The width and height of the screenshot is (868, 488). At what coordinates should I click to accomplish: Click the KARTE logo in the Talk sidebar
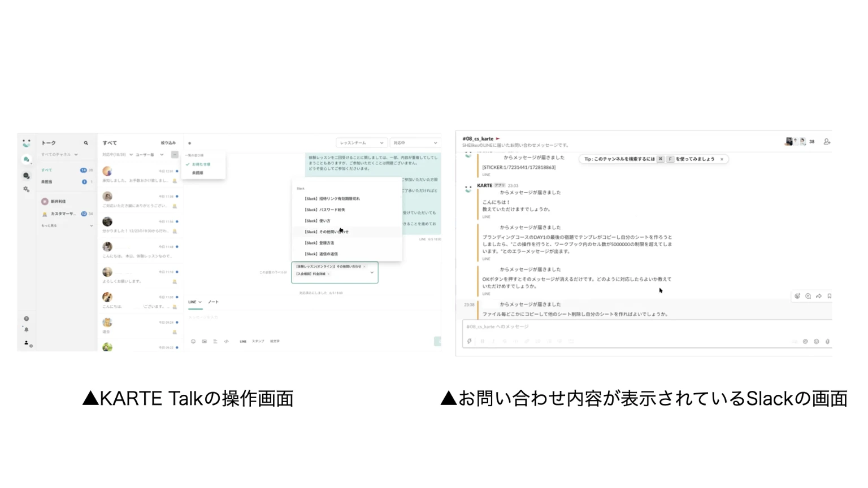[26, 143]
